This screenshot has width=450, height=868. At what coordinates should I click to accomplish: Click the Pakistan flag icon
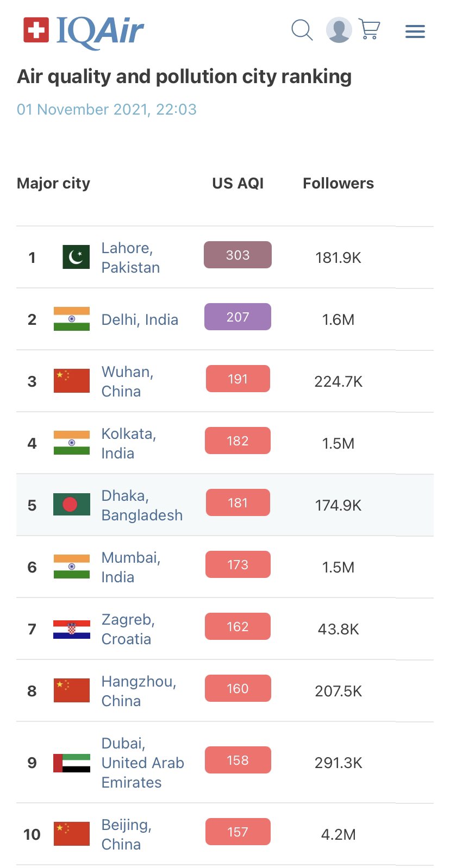pyautogui.click(x=76, y=257)
